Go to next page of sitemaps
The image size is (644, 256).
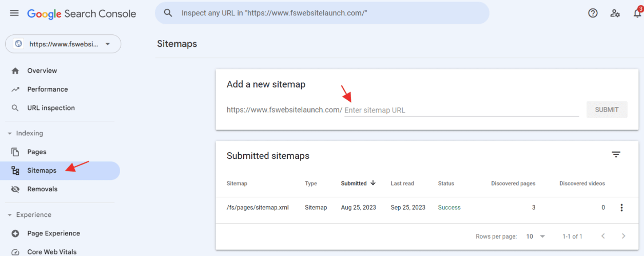(x=623, y=236)
